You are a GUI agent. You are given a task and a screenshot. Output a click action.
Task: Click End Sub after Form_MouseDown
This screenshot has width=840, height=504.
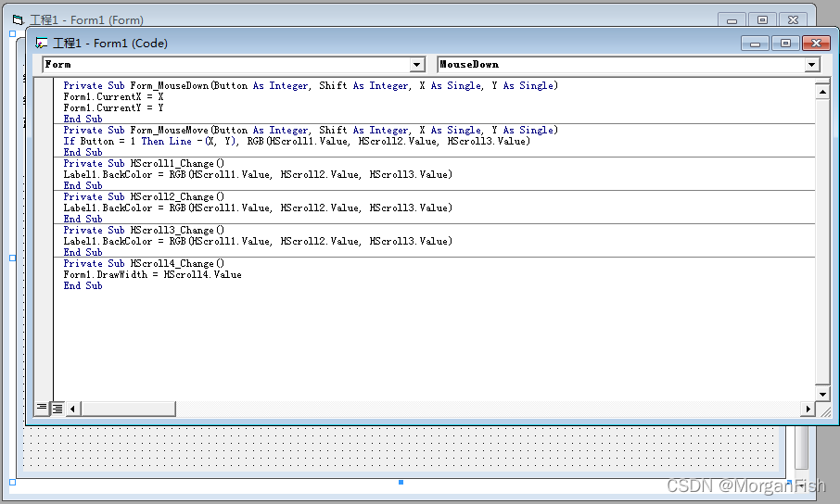tap(83, 119)
